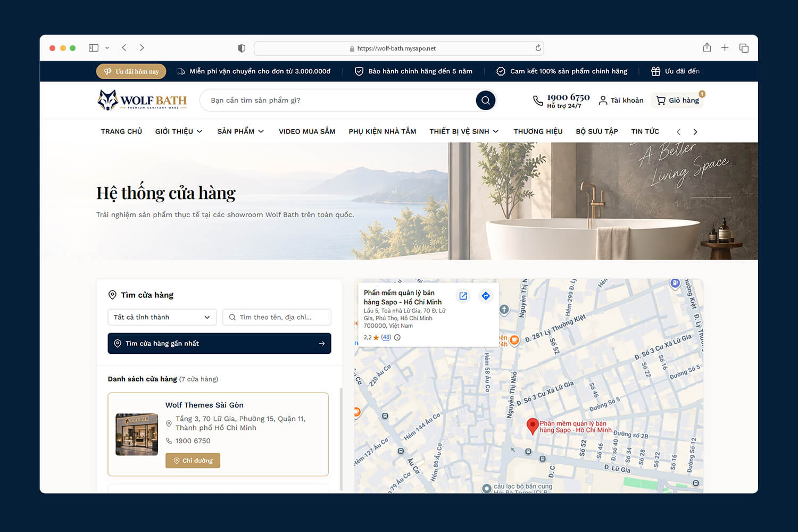Click the Chỉ đường directions button
Viewport: 798px width, 532px height.
193,461
